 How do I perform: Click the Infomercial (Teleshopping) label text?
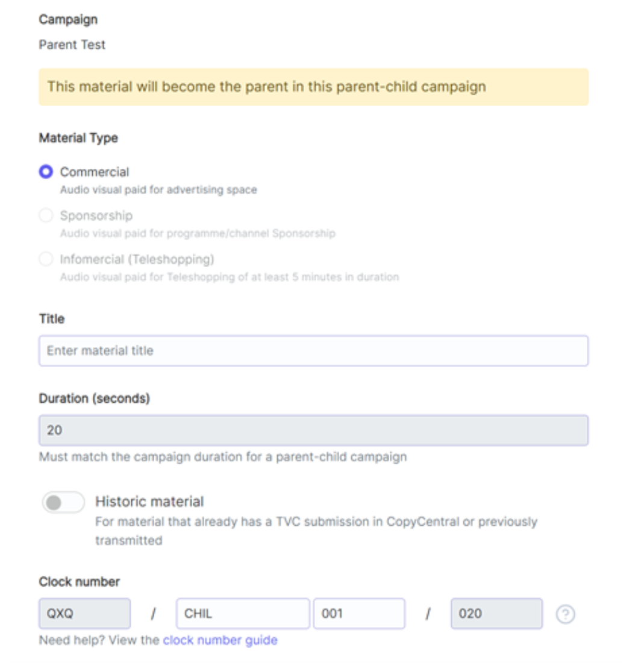pos(137,259)
